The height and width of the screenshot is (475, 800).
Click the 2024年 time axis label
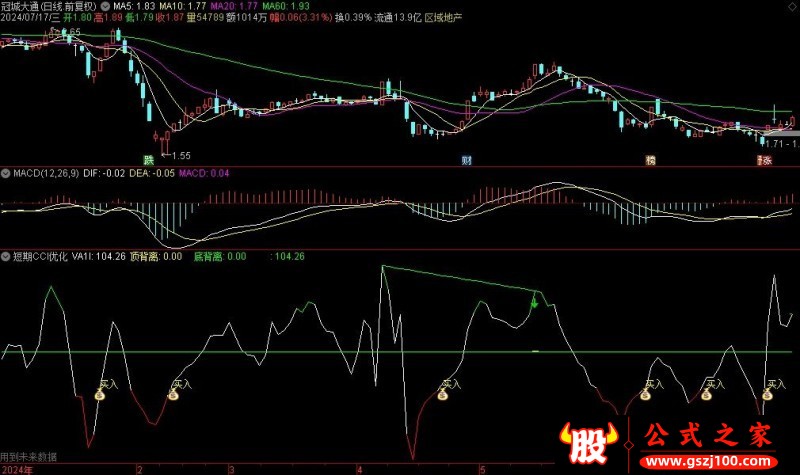point(16,470)
